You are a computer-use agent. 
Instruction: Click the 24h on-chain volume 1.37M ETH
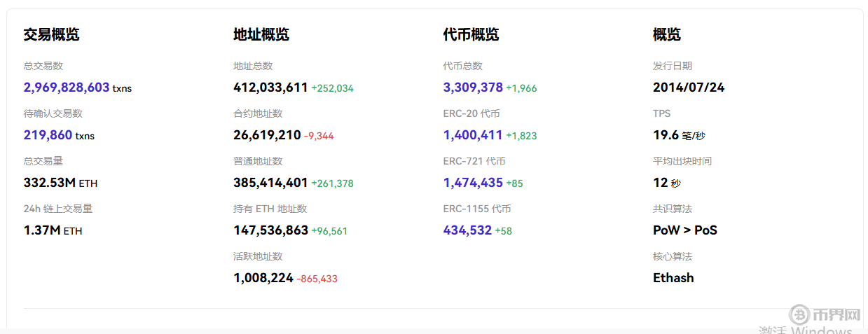coord(53,230)
